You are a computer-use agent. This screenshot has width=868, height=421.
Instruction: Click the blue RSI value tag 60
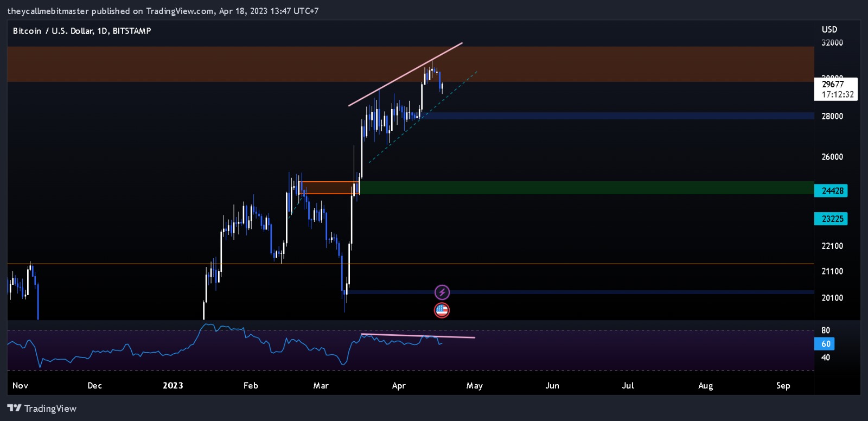825,344
